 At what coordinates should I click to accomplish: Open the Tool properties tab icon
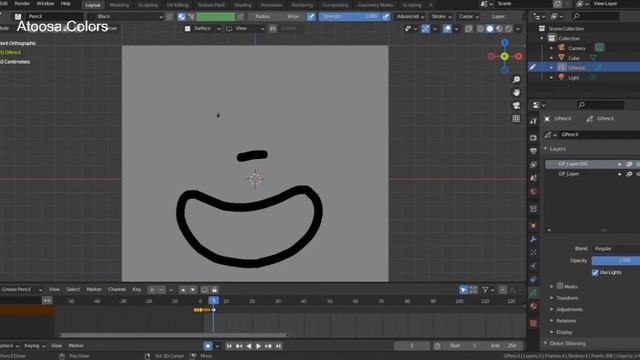coord(533,121)
